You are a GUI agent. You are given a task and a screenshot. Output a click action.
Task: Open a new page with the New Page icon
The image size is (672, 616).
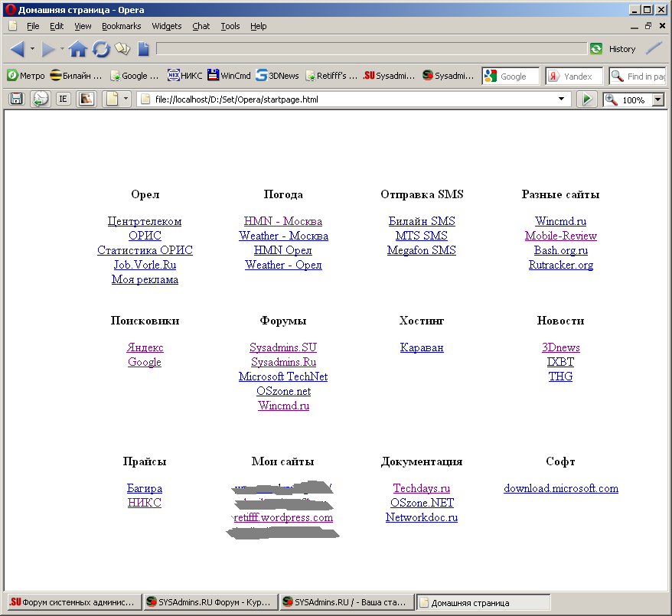144,49
